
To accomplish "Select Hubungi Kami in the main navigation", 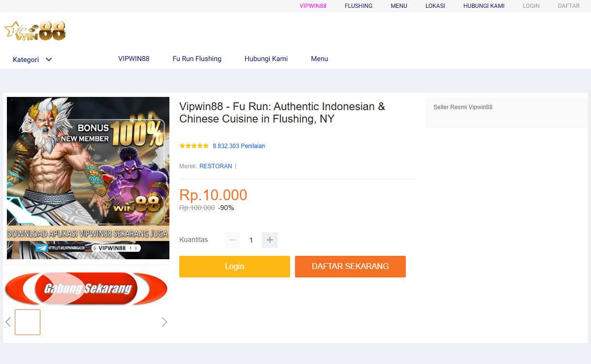I will (x=266, y=59).
